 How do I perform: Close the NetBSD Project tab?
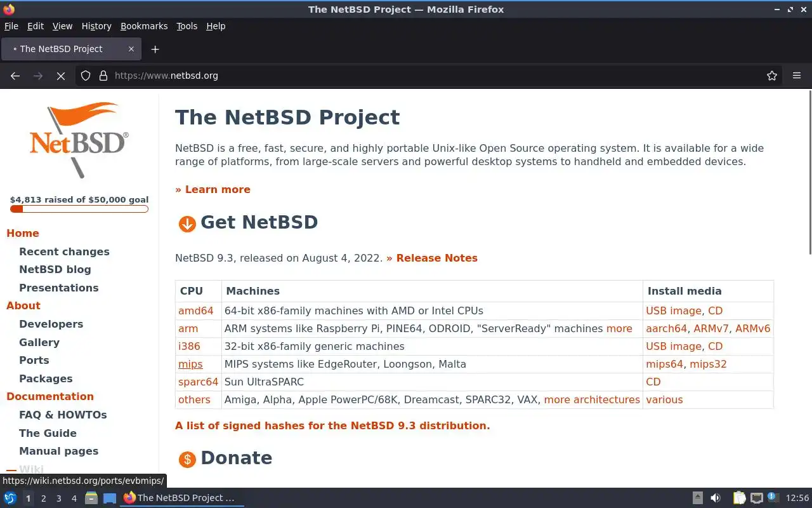click(131, 49)
